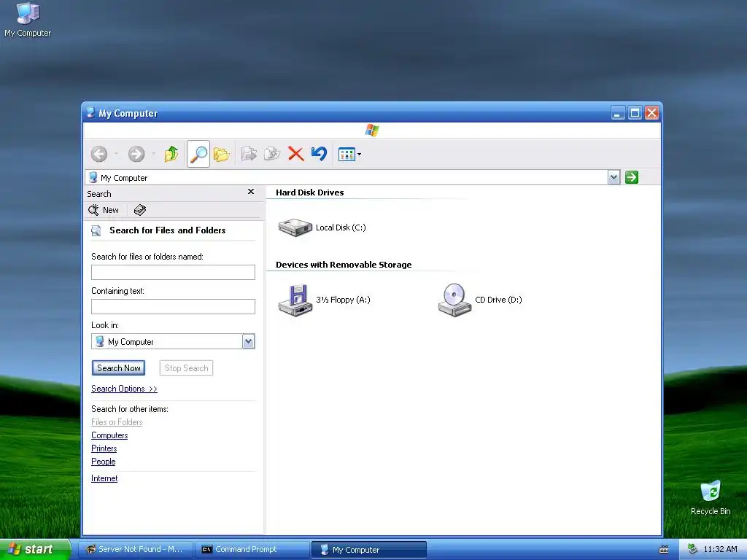Click the Devices with Removable Storage header
The image size is (747, 560).
[344, 265]
